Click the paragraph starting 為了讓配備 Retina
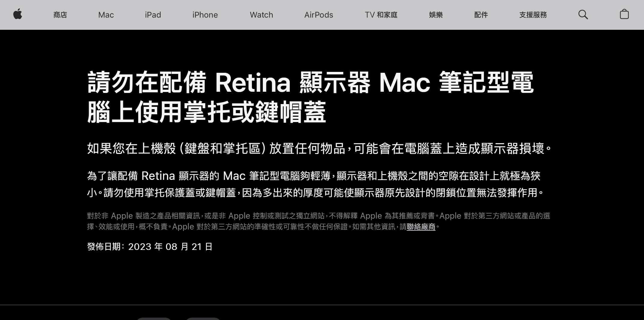Screen dimensions: 644x320 315,184
